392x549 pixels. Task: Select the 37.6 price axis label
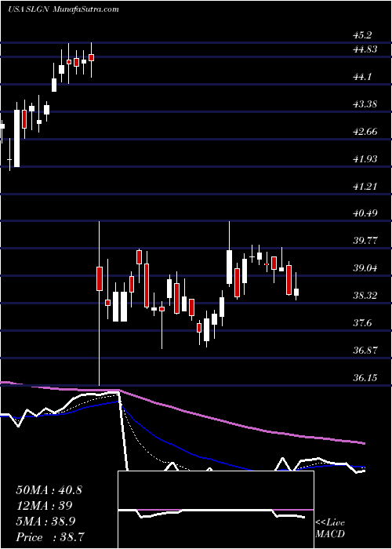pos(362,322)
